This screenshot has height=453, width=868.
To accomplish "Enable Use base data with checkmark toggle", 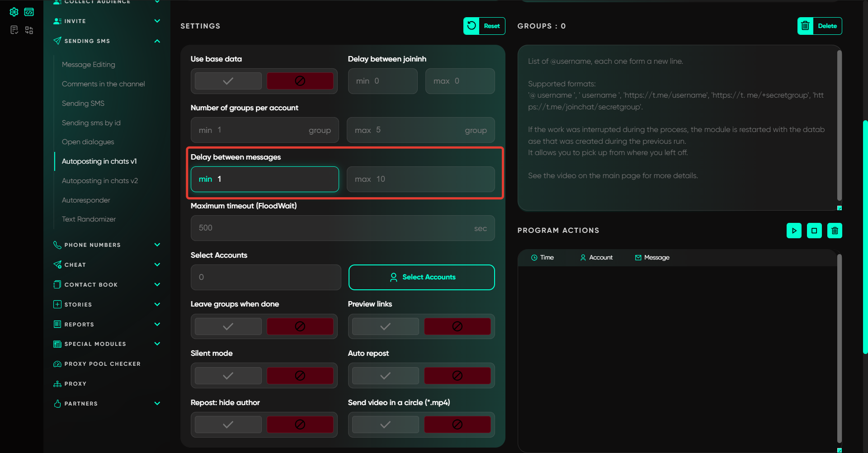I will pos(228,81).
